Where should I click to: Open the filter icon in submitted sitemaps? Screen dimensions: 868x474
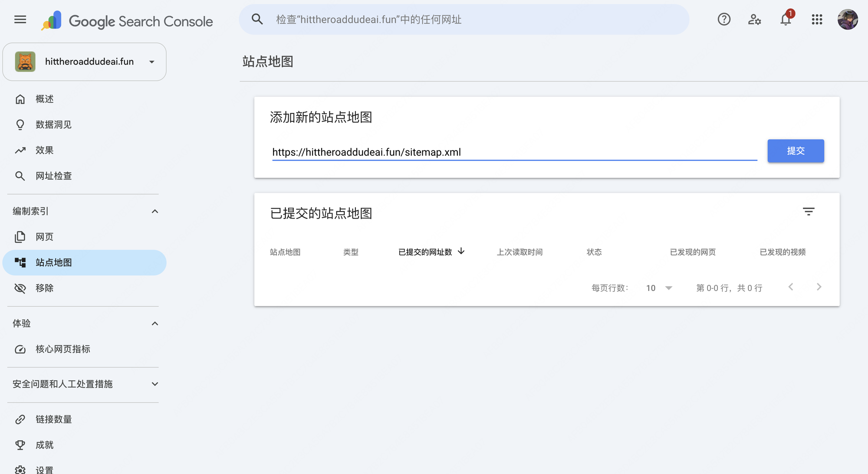pyautogui.click(x=809, y=212)
